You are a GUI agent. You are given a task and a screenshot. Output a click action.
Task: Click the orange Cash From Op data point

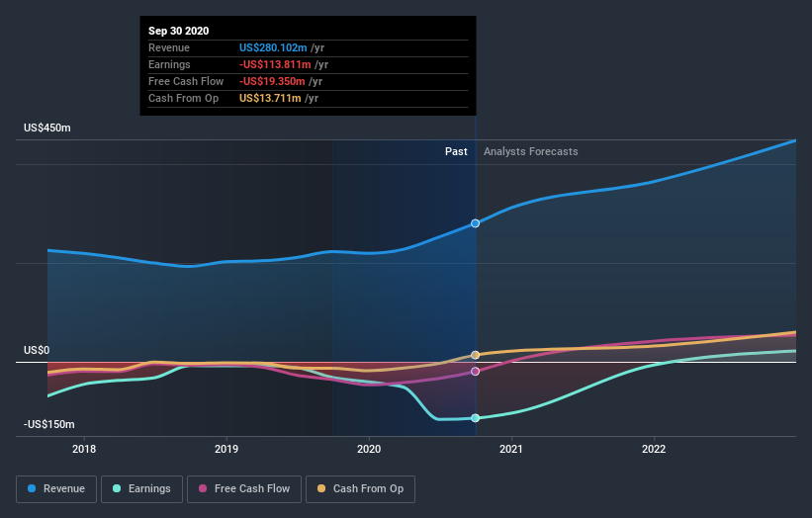[476, 355]
